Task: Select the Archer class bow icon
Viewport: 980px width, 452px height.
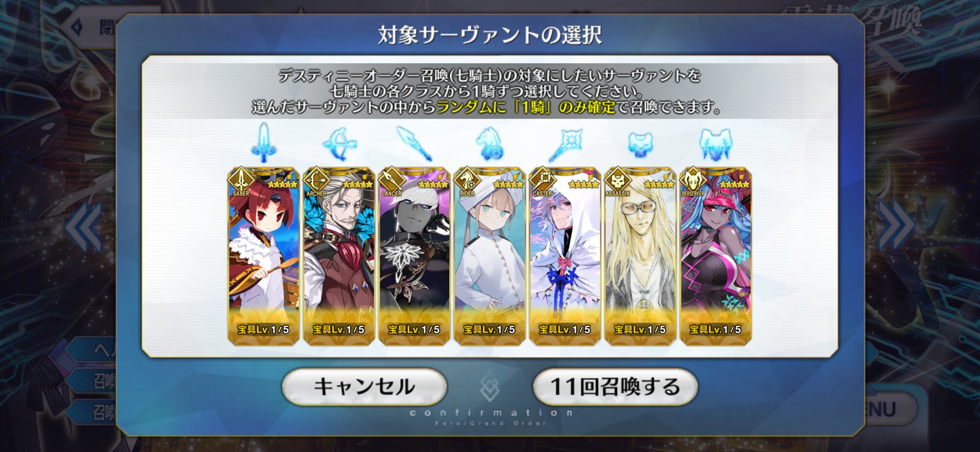Action: [x=339, y=144]
